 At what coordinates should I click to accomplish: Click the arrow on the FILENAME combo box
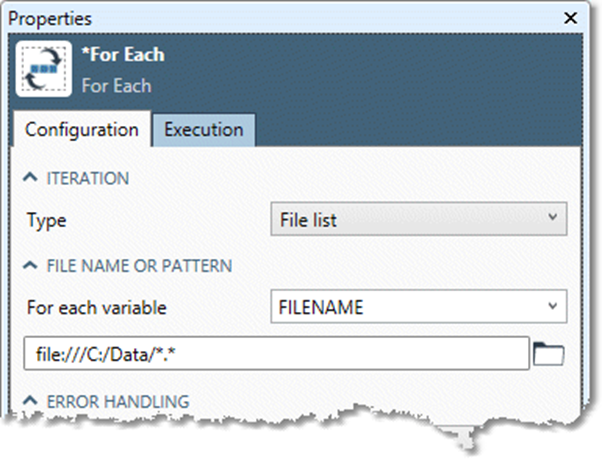[554, 307]
